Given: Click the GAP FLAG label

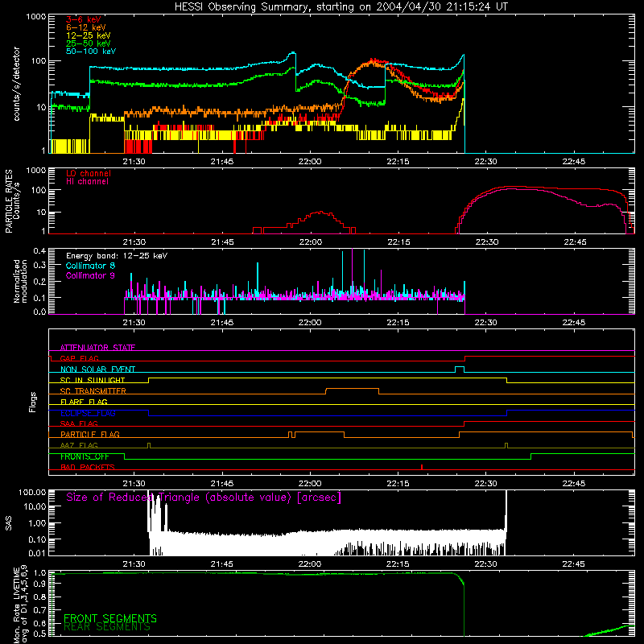Looking at the screenshot, I should coord(79,358).
